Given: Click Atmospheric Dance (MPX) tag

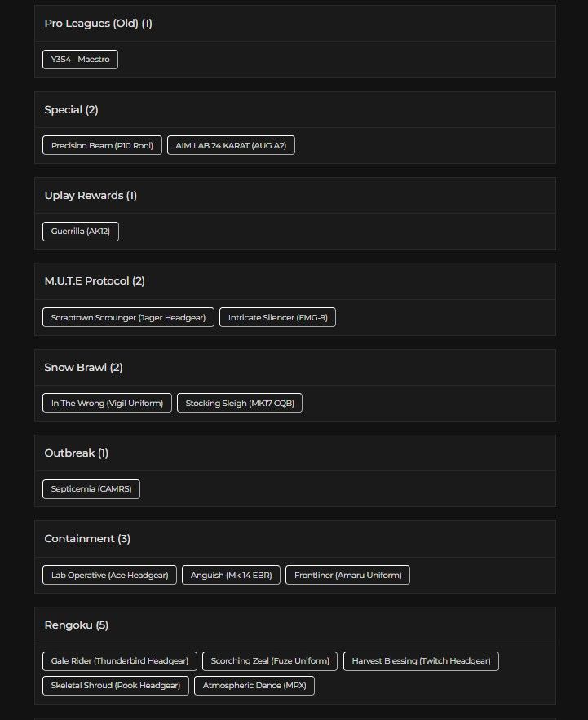Looking at the screenshot, I should [x=254, y=685].
